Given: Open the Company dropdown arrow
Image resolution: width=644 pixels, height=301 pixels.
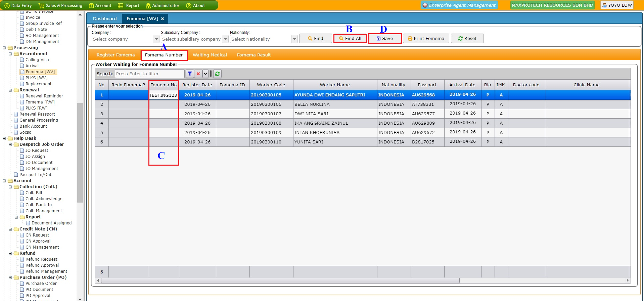Looking at the screenshot, I should pos(156,39).
